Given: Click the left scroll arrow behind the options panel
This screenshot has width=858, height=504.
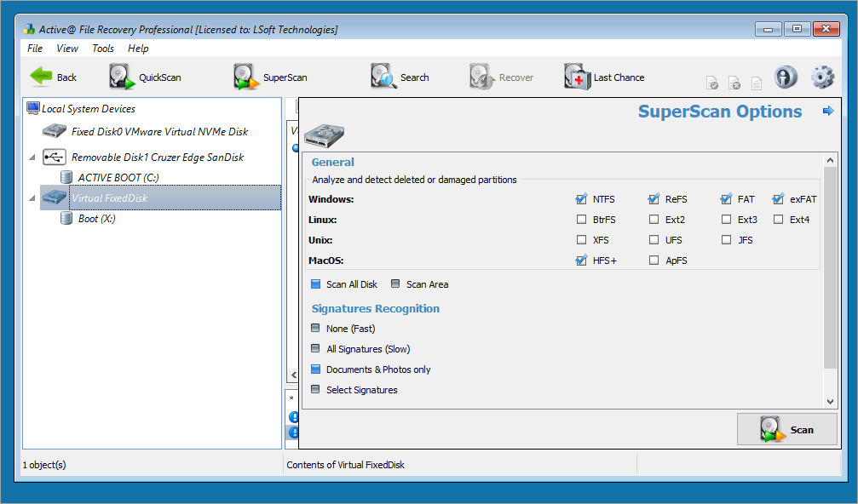Looking at the screenshot, I should tap(294, 375).
